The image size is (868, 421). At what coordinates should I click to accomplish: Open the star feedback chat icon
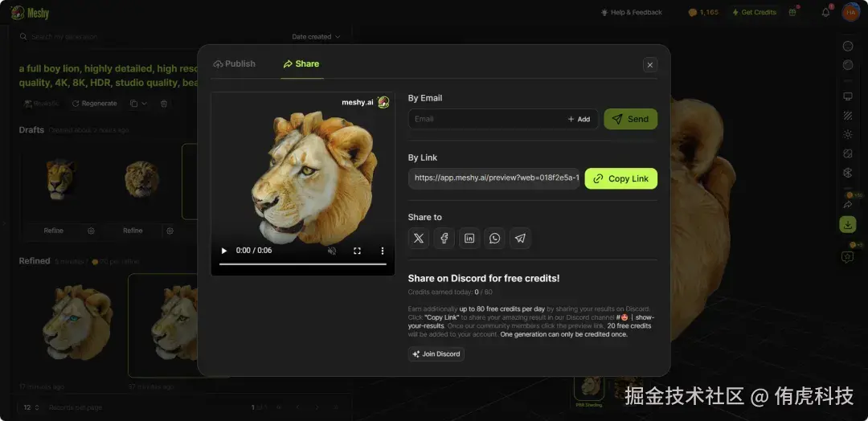[x=848, y=256]
